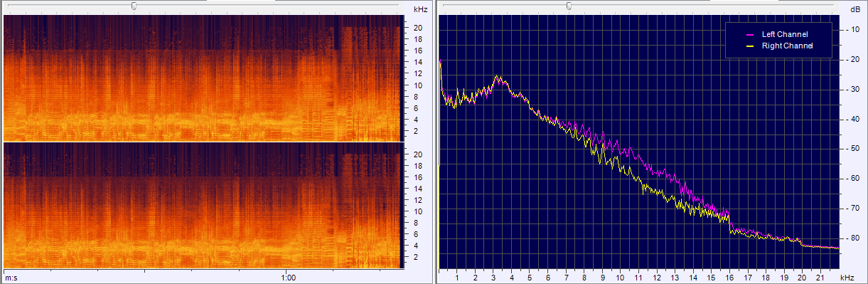This screenshot has height=284, width=868.
Task: Click the -10 dB label on spectrum axis
Action: pos(850,30)
